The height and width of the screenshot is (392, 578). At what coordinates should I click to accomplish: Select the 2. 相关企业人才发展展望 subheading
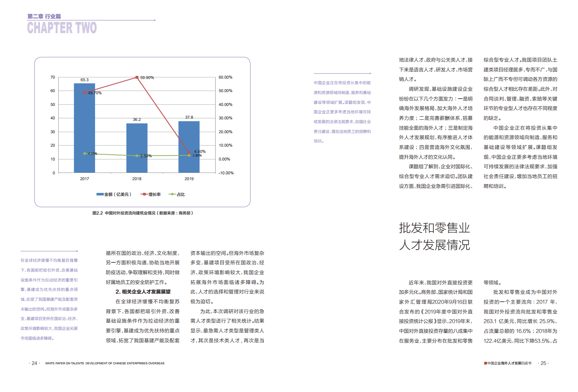(x=143, y=292)
